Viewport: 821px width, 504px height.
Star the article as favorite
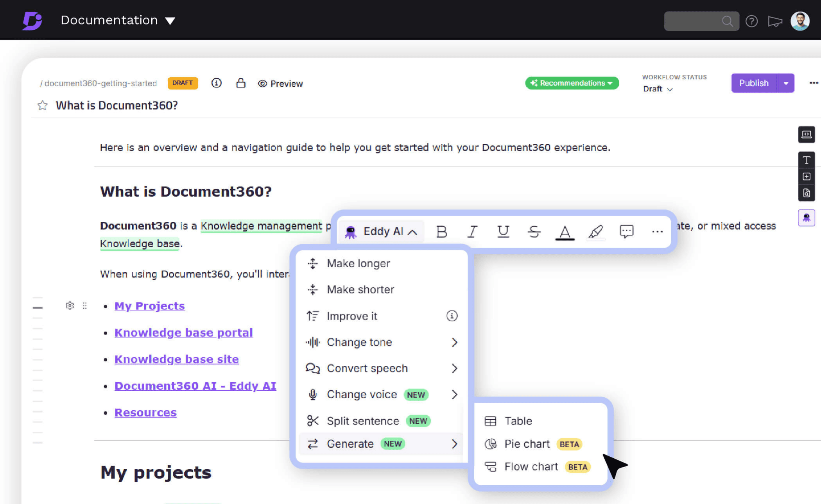43,105
